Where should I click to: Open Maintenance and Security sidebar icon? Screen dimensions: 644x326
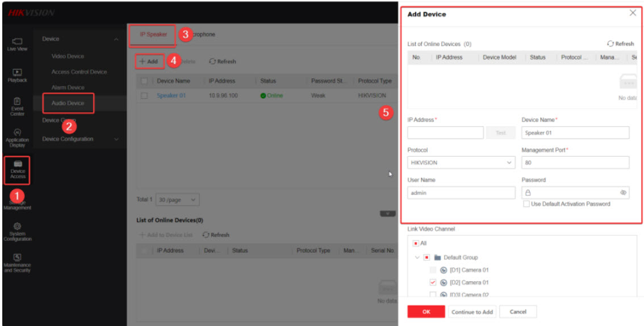tap(17, 262)
